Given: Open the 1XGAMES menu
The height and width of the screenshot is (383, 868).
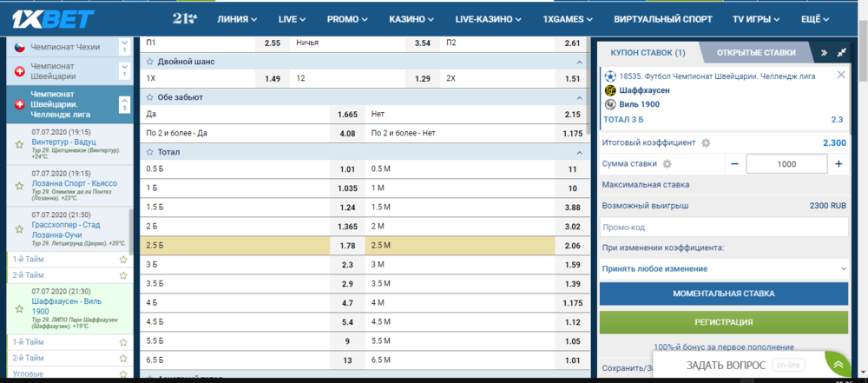Looking at the screenshot, I should (x=568, y=19).
